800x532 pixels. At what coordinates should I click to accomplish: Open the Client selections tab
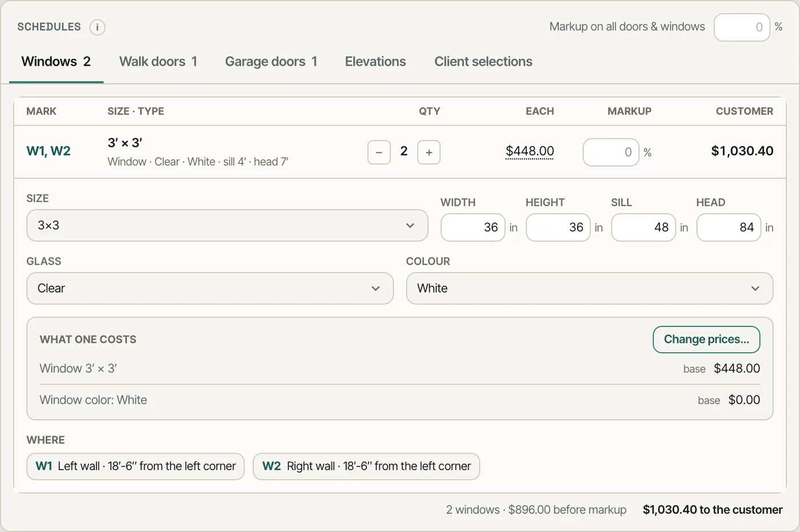coord(483,62)
